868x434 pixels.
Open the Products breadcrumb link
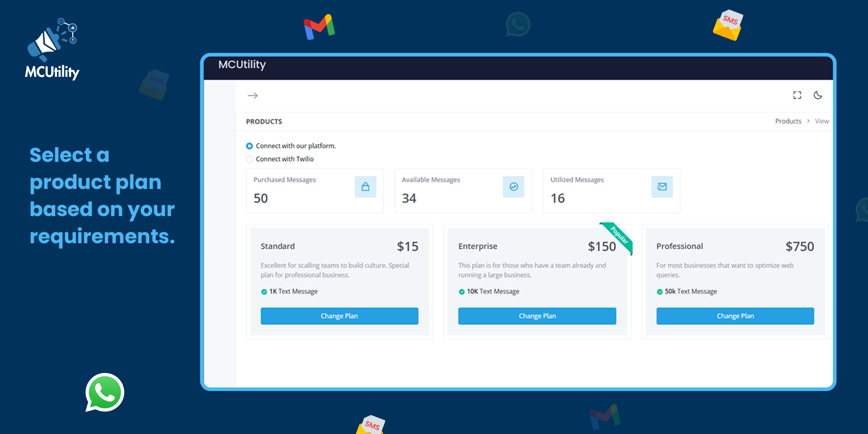[788, 121]
